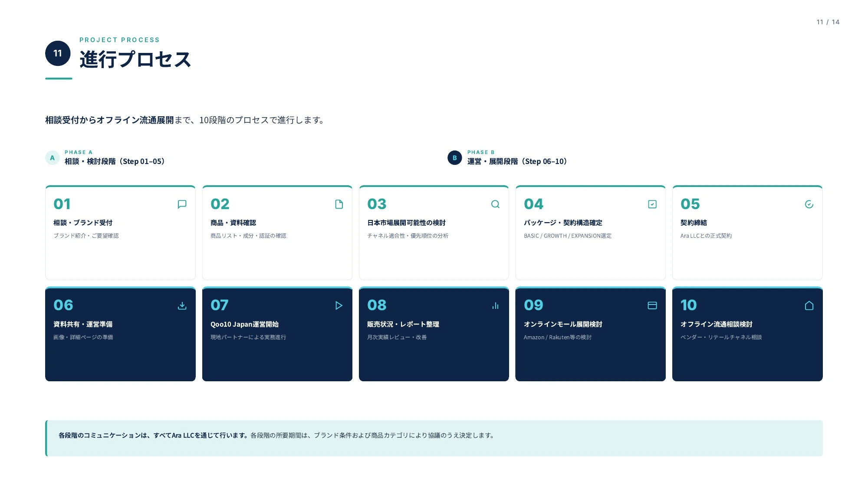The height and width of the screenshot is (488, 868).
Task: Click the page indicator 11 / 14
Action: click(828, 22)
